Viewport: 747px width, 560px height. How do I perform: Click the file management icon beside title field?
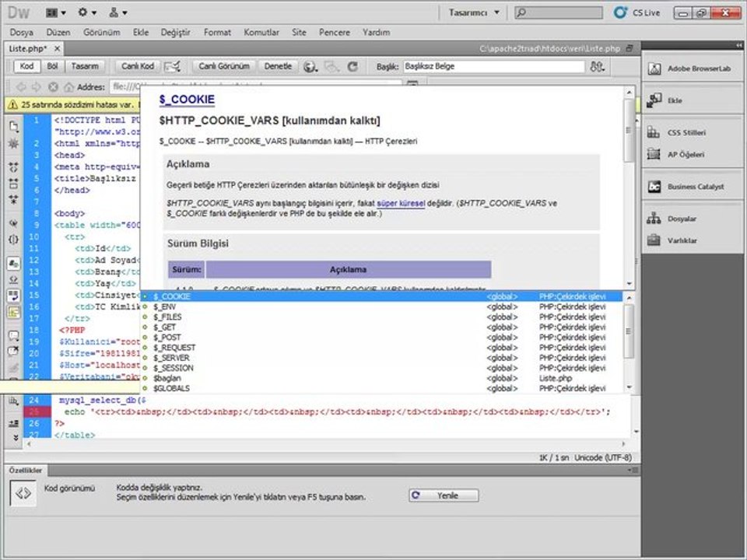tap(597, 67)
